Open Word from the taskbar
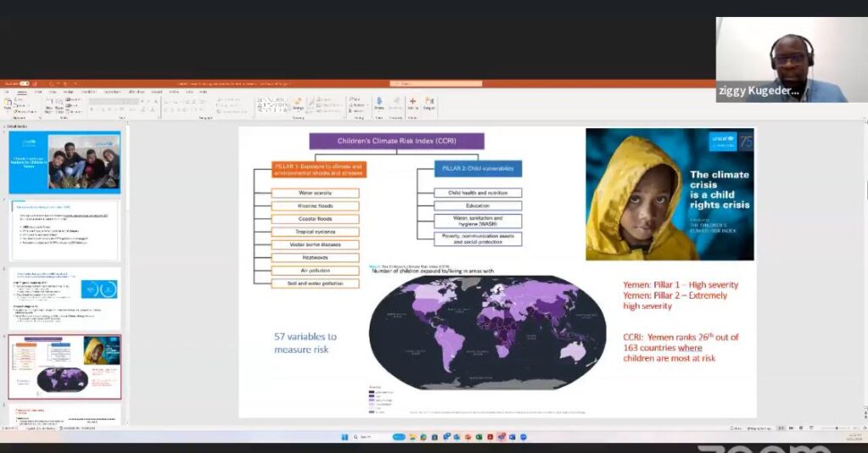Image resolution: width=868 pixels, height=453 pixels. [512, 437]
